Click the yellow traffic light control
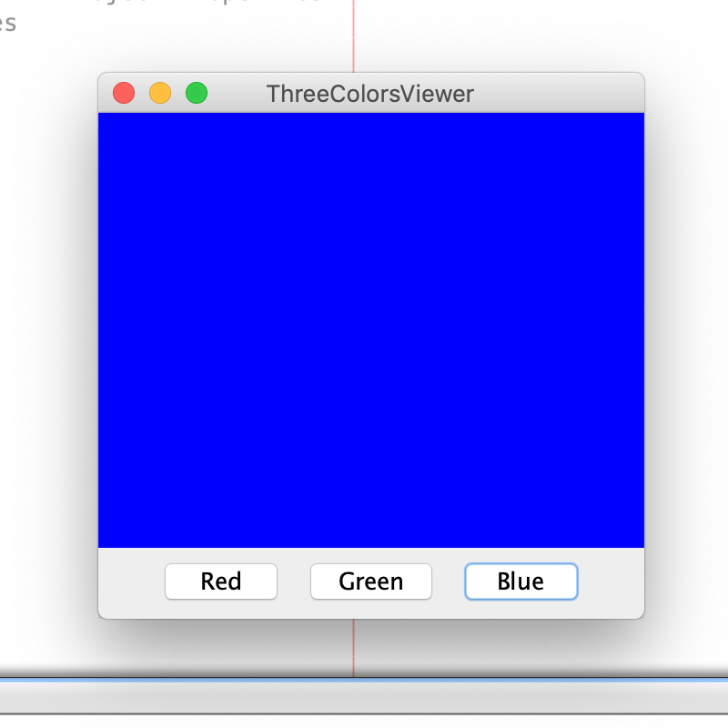Viewport: 728px width, 728px height. (159, 92)
